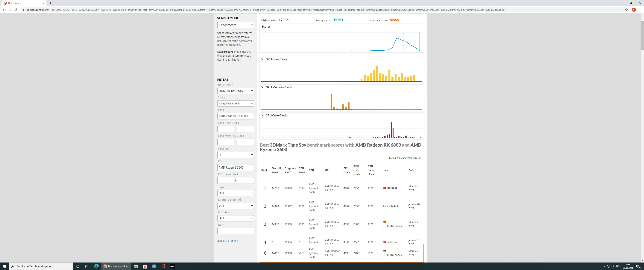The height and width of the screenshot is (270, 644).
Task: Open the Country ALL dropdown
Action: [235, 218]
